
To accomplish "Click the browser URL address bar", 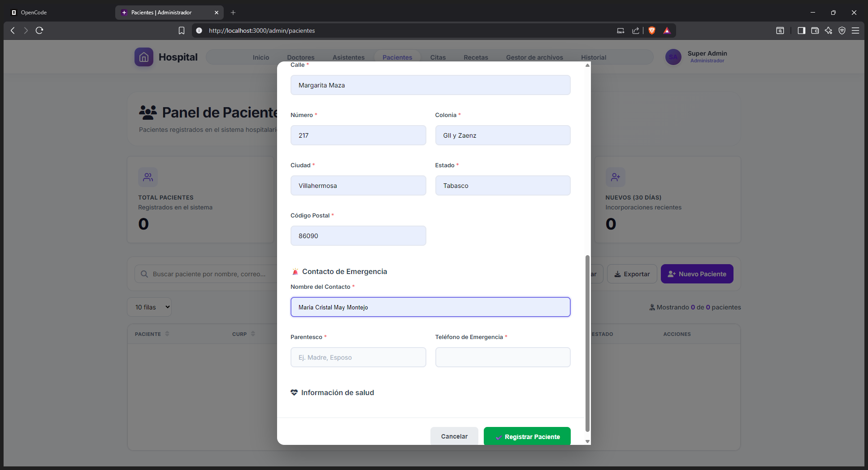I will coord(404,30).
